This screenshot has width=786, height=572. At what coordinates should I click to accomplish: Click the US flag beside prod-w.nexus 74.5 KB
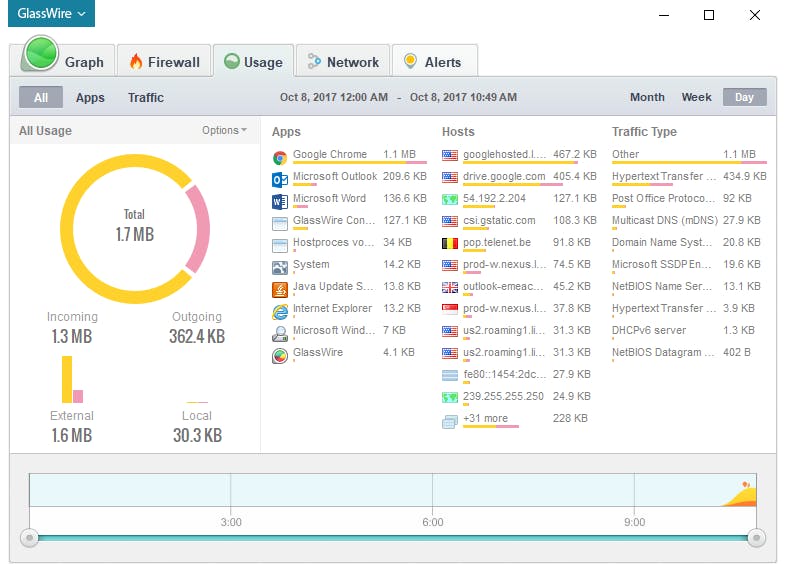tap(450, 266)
